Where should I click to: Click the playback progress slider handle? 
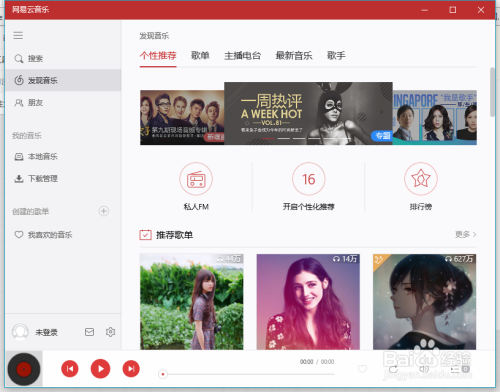click(163, 374)
